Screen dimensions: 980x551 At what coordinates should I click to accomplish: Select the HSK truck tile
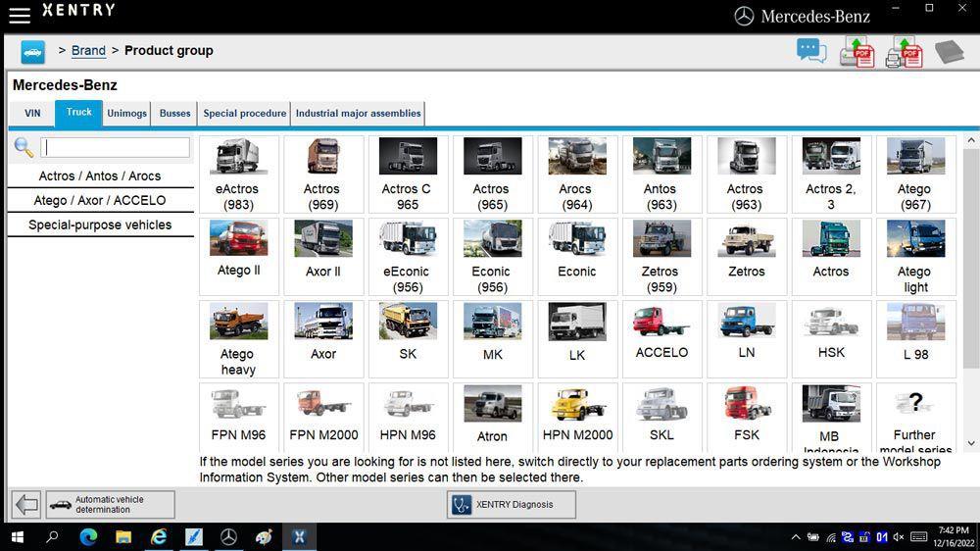(831, 339)
